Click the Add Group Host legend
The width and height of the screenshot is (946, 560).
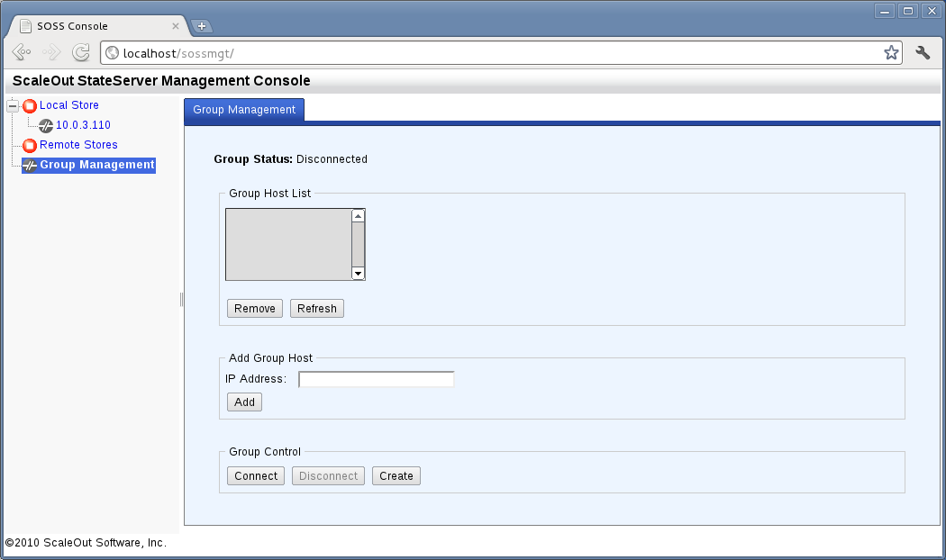[x=271, y=358]
